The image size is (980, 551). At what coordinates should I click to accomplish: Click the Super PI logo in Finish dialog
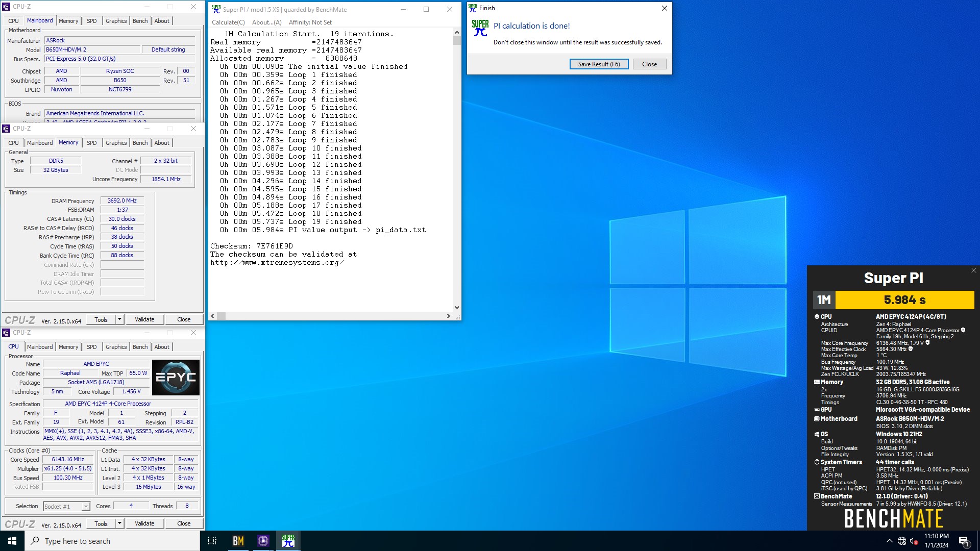click(480, 28)
